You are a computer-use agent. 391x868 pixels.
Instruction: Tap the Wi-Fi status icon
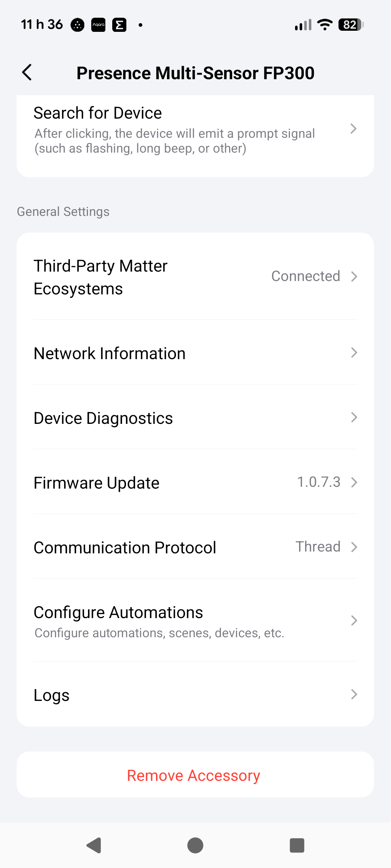point(325,25)
